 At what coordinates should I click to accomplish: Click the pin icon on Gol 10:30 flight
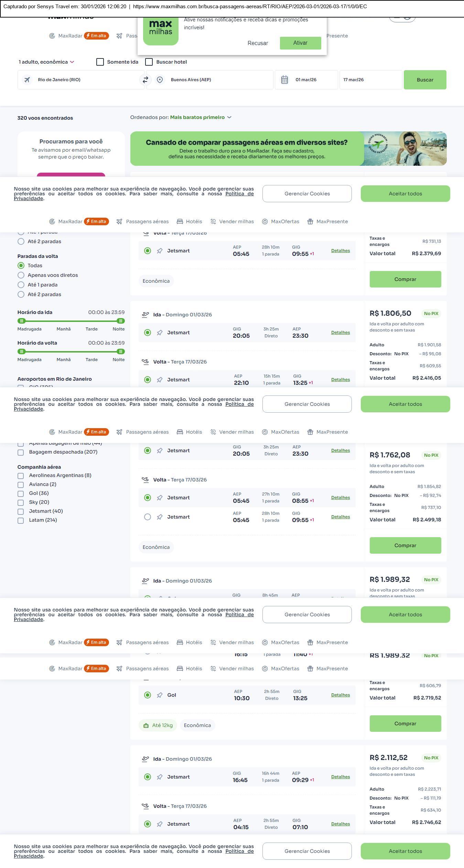[160, 695]
